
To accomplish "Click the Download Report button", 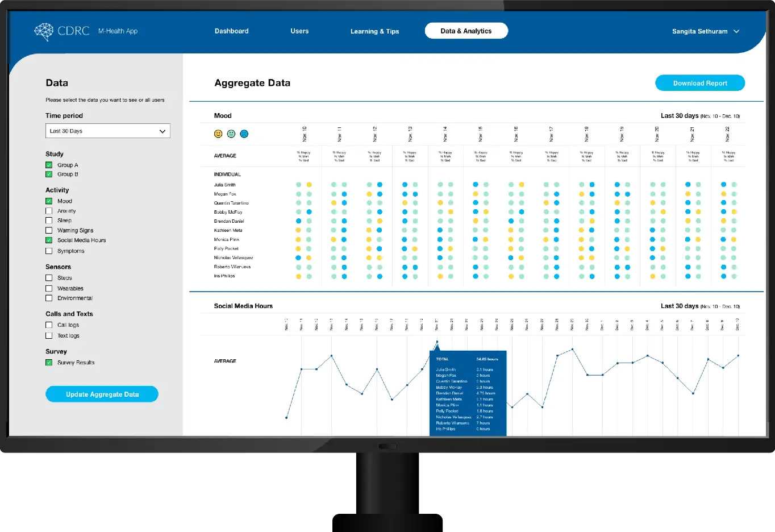I will click(x=699, y=82).
